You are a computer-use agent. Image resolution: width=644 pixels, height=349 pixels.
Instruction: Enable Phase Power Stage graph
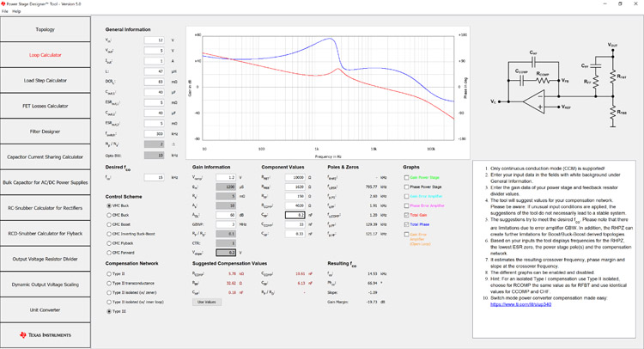coord(407,187)
